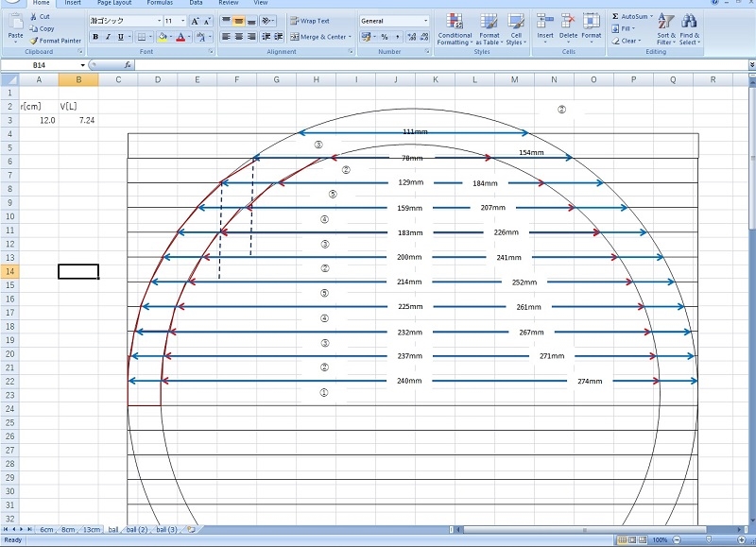Toggle italic formatting

point(108,37)
